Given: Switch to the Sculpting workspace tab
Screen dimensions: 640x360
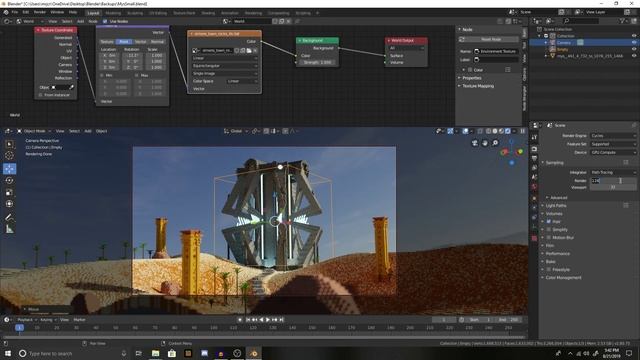Looking at the screenshot, I should pyautogui.click(x=135, y=13).
